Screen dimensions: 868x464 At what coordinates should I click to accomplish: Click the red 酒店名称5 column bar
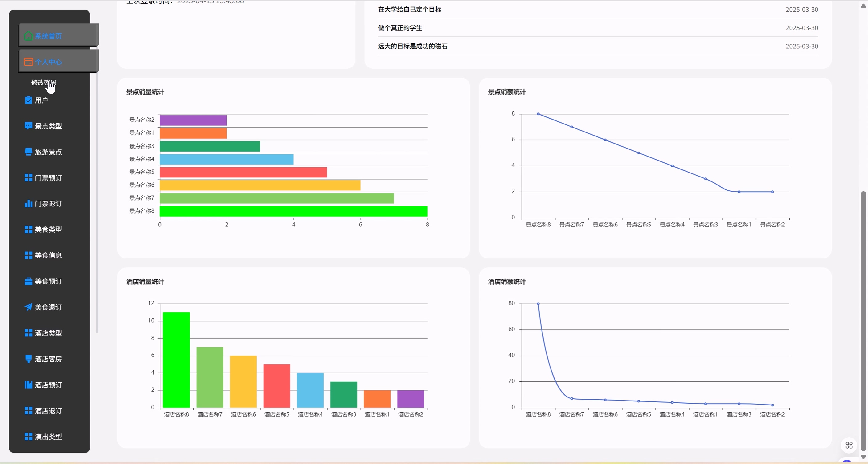tap(276, 385)
